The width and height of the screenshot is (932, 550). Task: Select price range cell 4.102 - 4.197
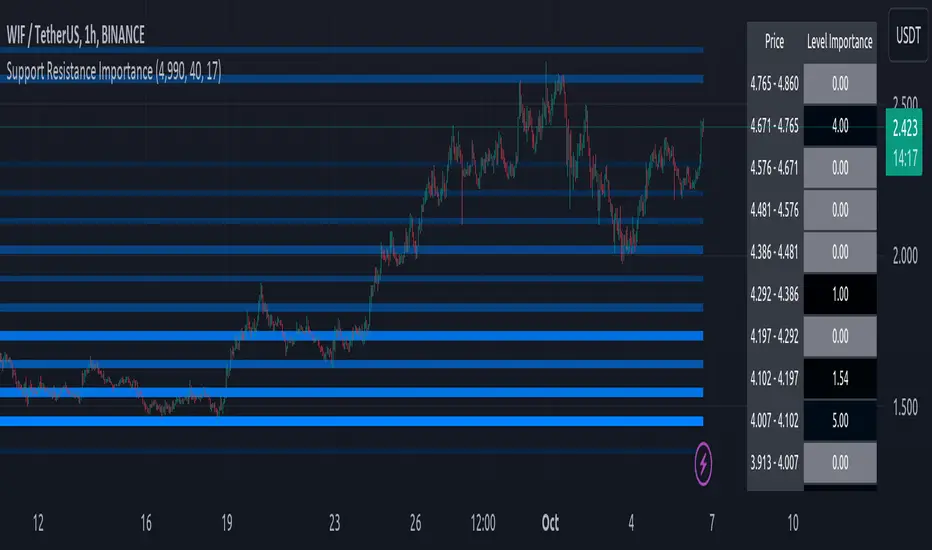(x=774, y=379)
